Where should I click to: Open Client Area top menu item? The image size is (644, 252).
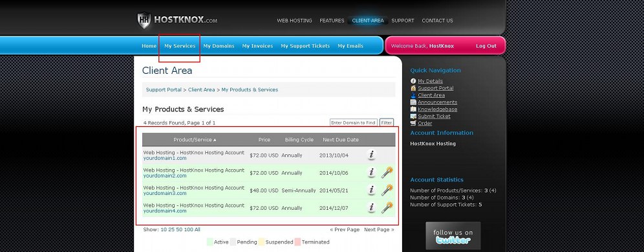pos(368,21)
